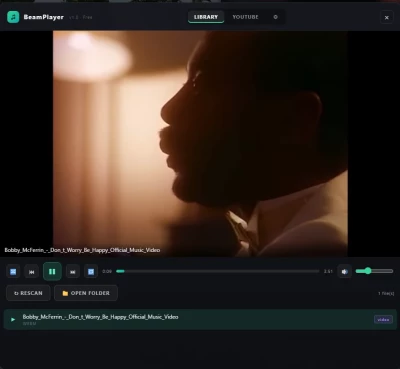Adjust the volume slider
The height and width of the screenshot is (369, 400).
click(374, 271)
